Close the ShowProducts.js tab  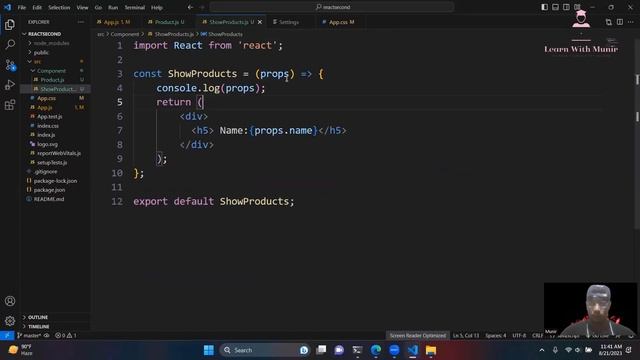coord(260,22)
